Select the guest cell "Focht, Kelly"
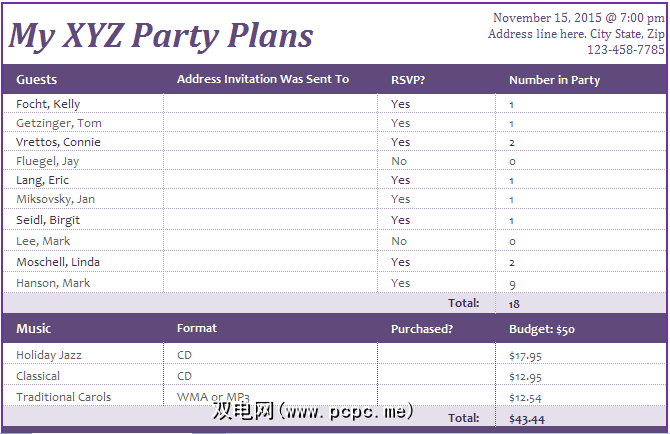670x434 pixels. click(48, 104)
